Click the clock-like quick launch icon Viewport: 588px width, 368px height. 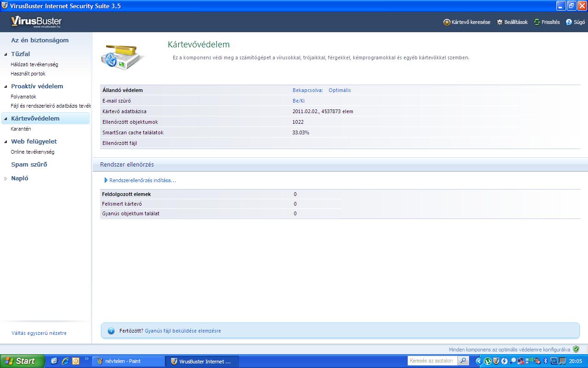point(76,361)
